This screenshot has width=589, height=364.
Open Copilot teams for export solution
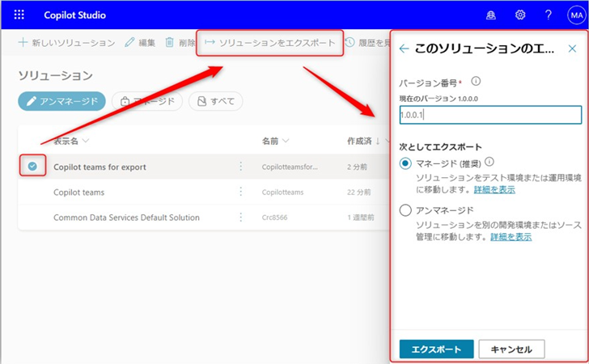click(100, 167)
